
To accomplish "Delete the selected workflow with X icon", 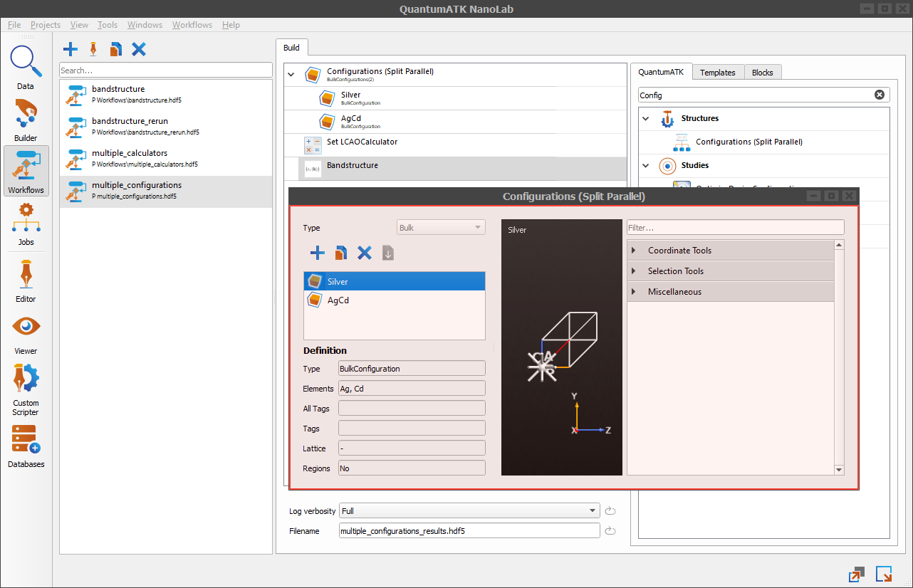I will (x=139, y=49).
